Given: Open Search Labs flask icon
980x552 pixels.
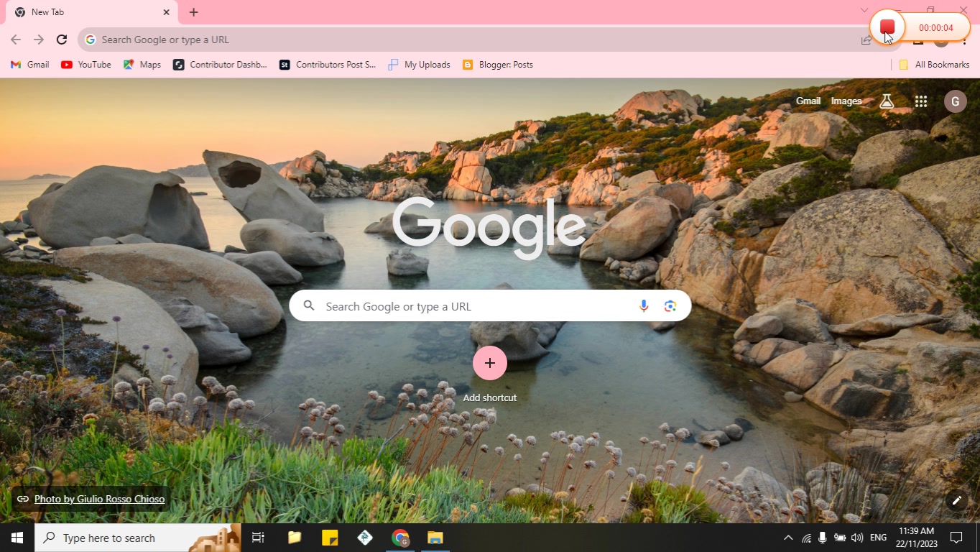Looking at the screenshot, I should pyautogui.click(x=887, y=101).
